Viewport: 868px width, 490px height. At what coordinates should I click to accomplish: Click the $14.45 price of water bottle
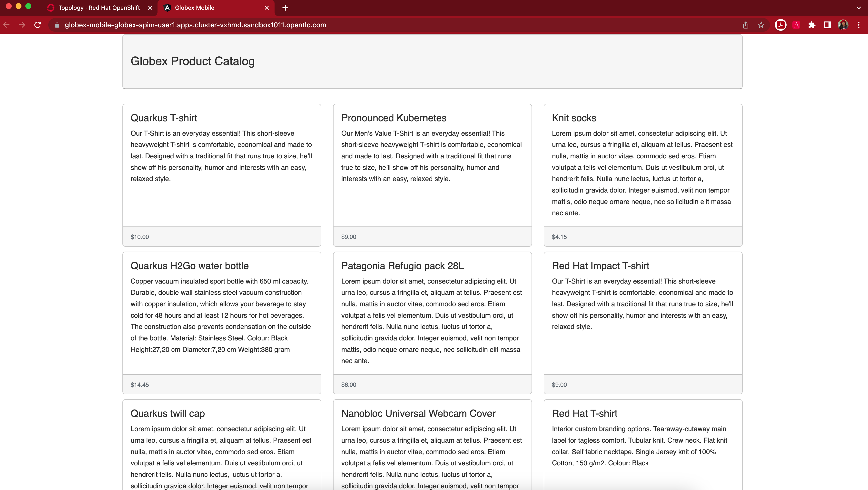[x=139, y=384]
